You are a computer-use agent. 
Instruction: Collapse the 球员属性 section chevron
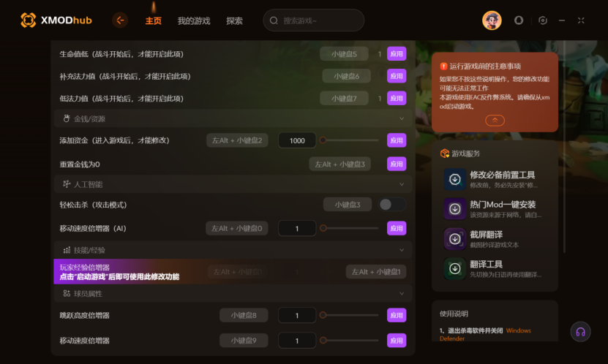pyautogui.click(x=402, y=294)
